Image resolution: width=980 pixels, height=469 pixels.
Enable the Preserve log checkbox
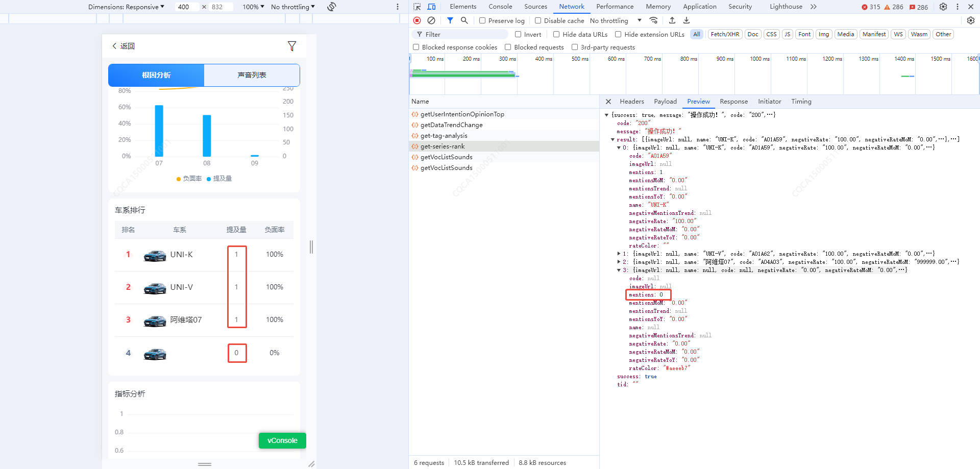482,20
